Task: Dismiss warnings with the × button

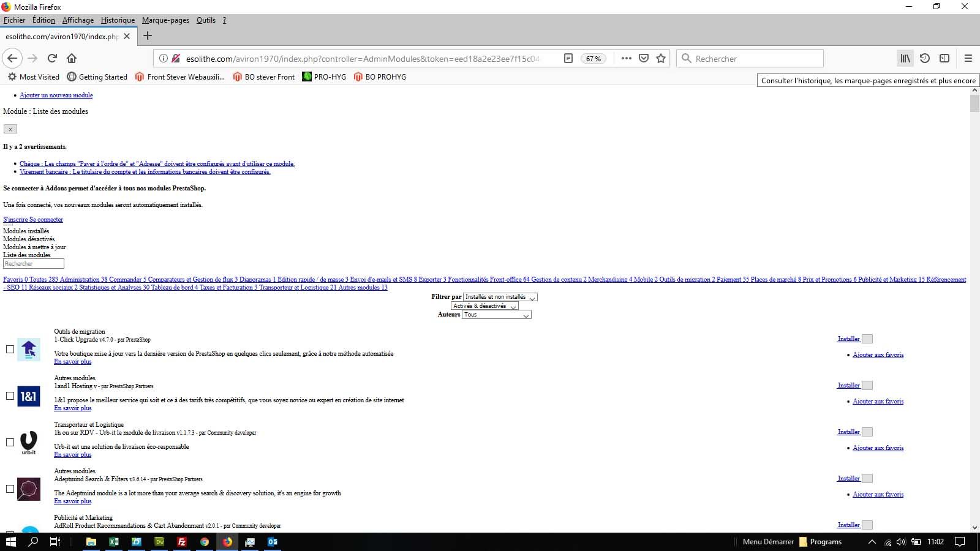Action: (x=10, y=129)
